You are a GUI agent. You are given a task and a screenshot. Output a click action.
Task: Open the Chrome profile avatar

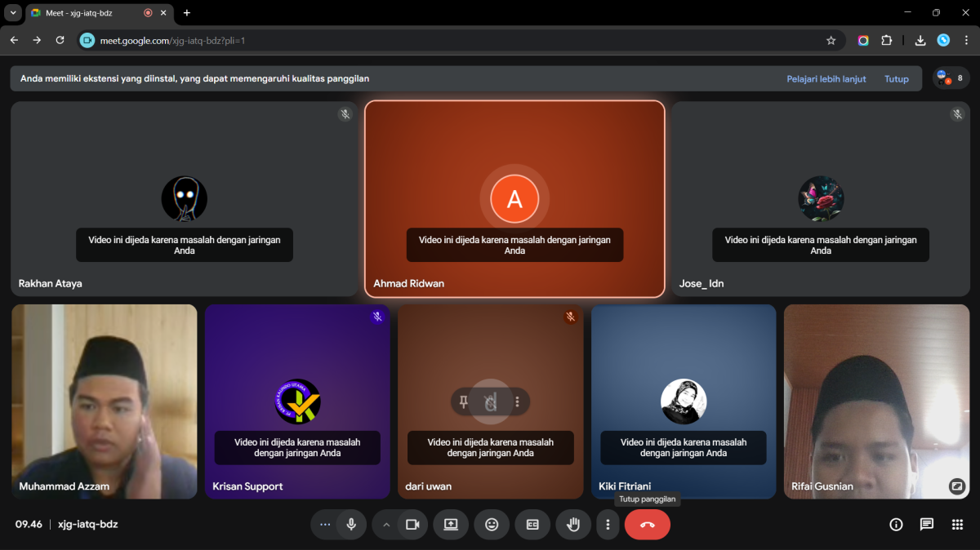[x=943, y=40]
